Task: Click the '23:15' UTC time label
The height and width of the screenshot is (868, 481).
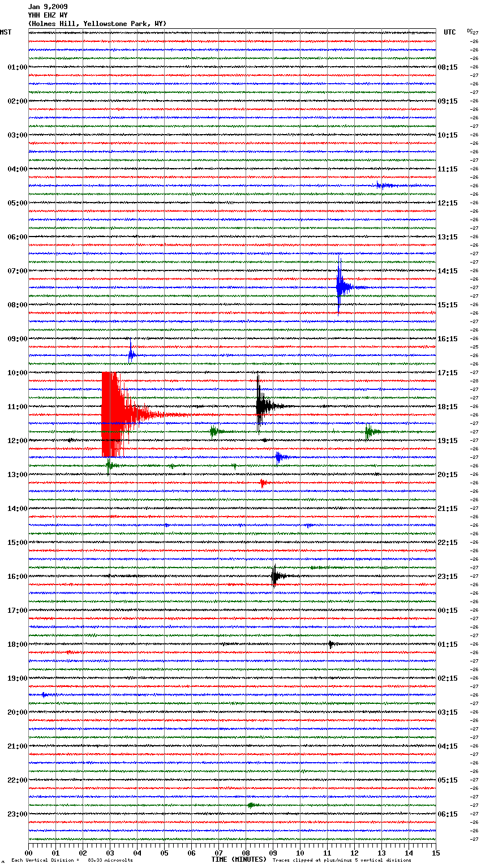Action: click(x=448, y=577)
